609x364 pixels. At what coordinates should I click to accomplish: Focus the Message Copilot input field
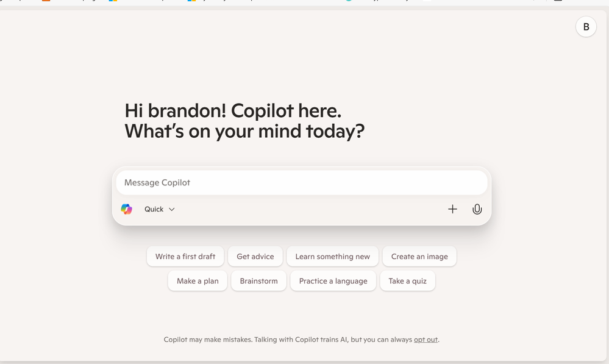click(x=301, y=182)
